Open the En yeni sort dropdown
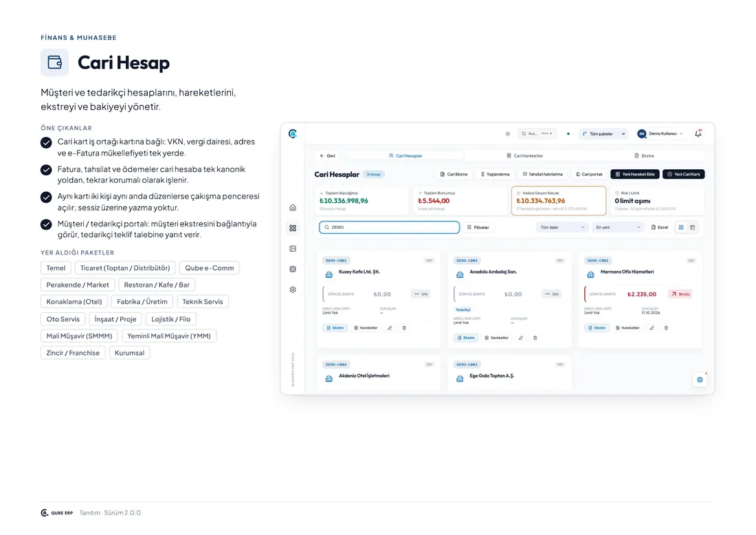 point(618,227)
